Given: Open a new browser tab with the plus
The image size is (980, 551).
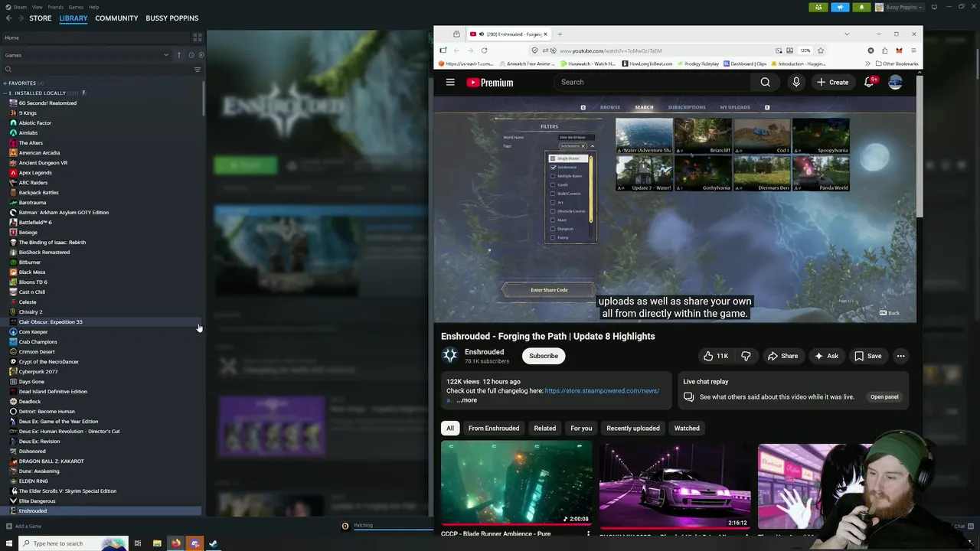Looking at the screenshot, I should [x=560, y=34].
